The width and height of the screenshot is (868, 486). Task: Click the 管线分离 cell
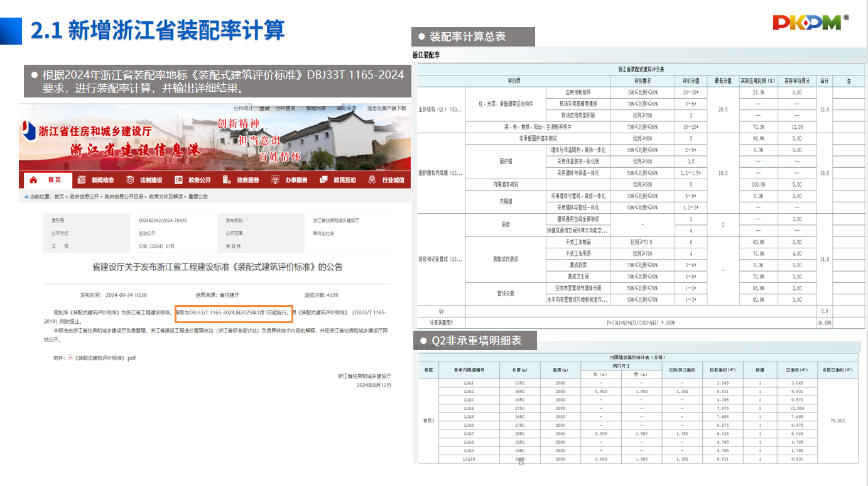pos(506,294)
